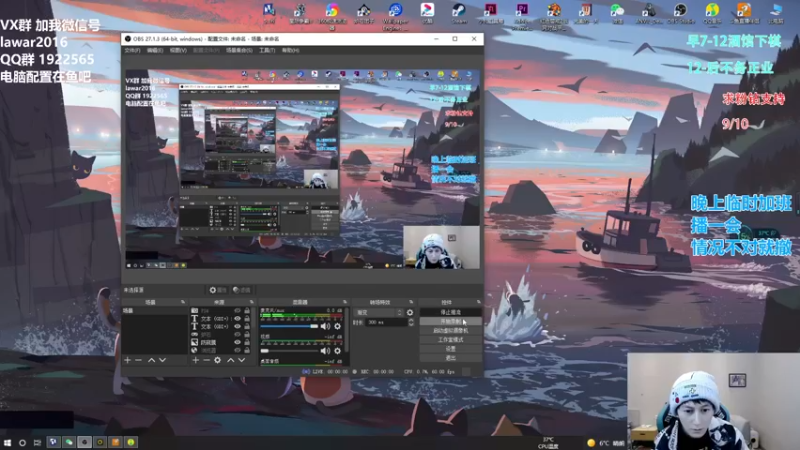Viewport: 800px width, 450px height.
Task: Toggle visibility of image source row
Action: coord(237,342)
